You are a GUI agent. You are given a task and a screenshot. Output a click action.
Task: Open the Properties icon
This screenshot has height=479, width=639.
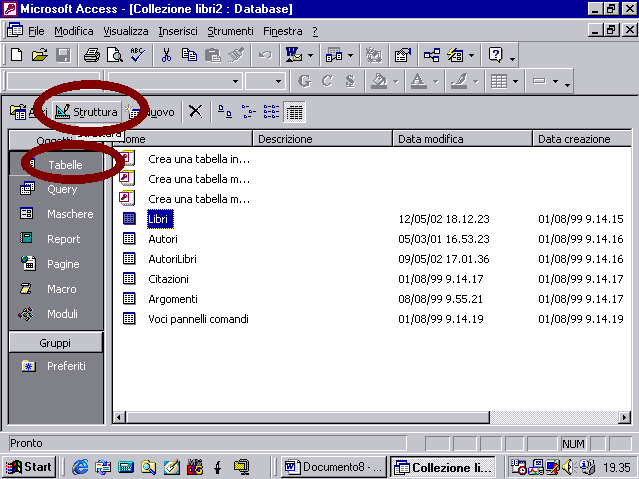click(x=403, y=55)
